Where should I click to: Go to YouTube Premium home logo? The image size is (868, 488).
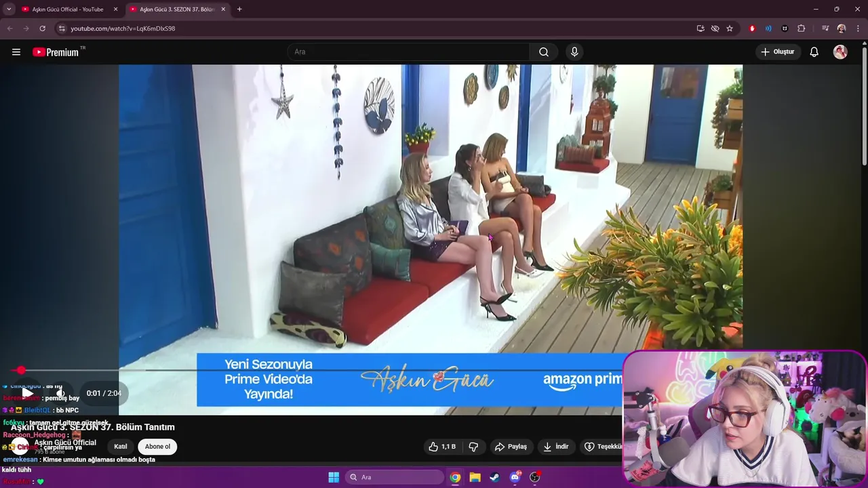click(x=56, y=52)
